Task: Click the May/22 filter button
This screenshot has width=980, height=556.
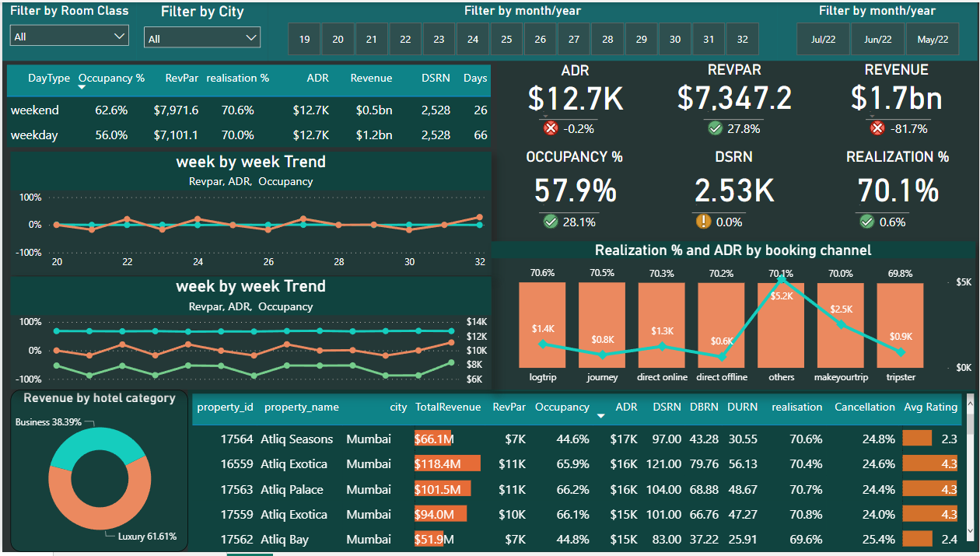Action: [x=932, y=38]
